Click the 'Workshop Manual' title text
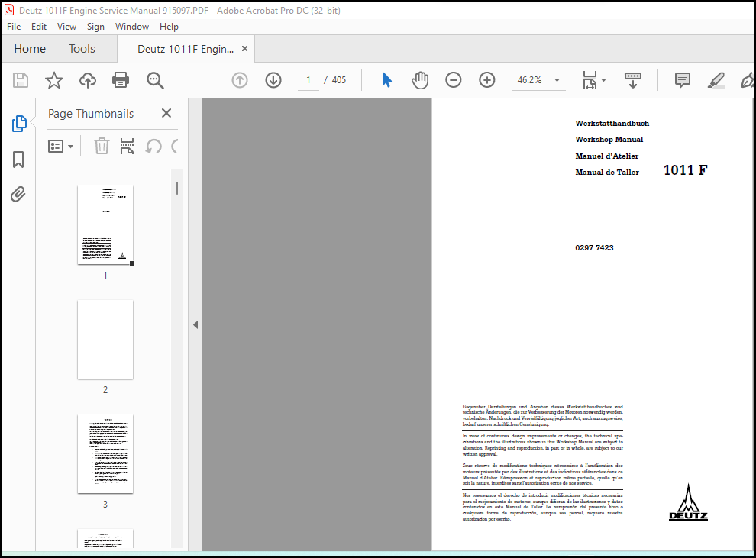The image size is (756, 558). pos(609,139)
